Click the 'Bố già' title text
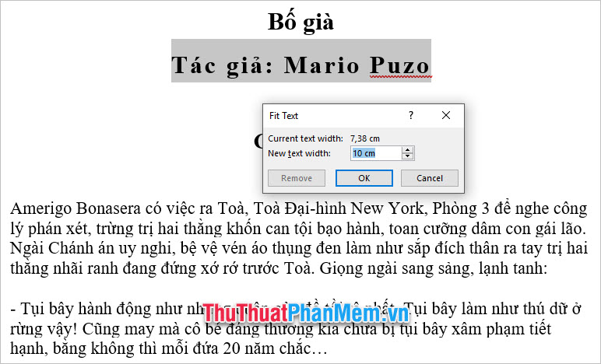Image resolution: width=601 pixels, height=364 pixels. 300,22
